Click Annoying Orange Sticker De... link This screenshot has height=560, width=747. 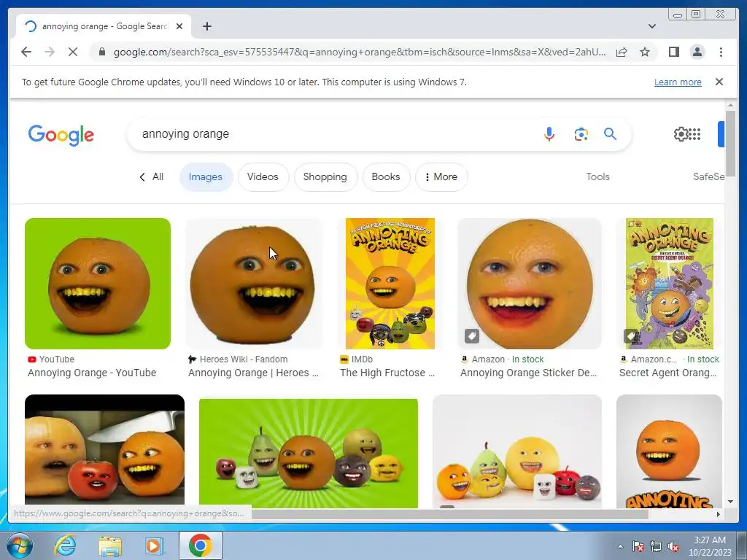point(528,373)
